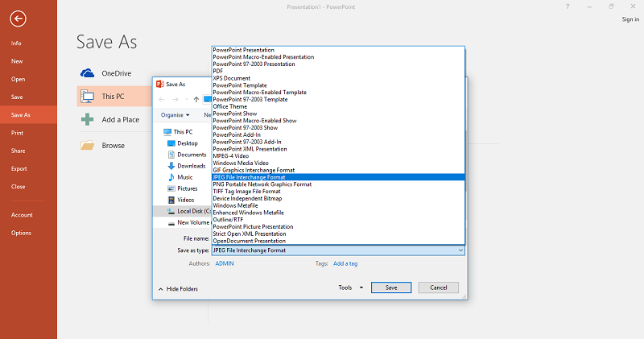This screenshot has width=644, height=339.
Task: Go to Print in the left sidebar
Action: tap(17, 132)
